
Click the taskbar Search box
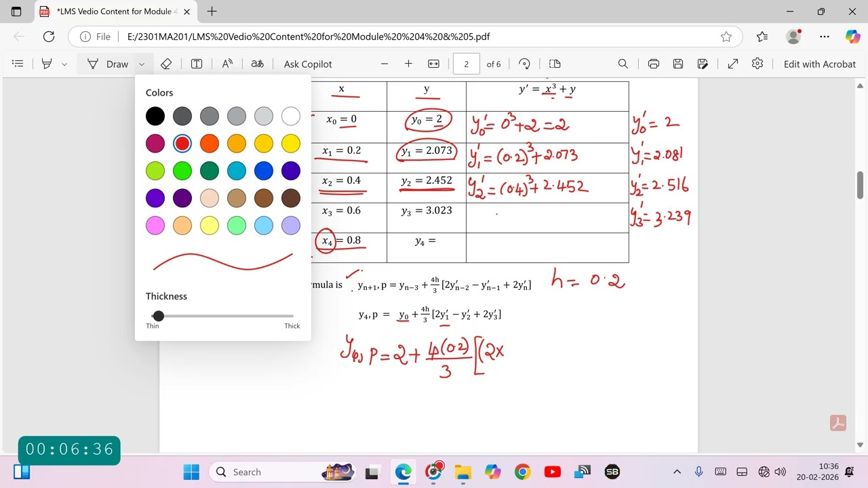tap(281, 472)
